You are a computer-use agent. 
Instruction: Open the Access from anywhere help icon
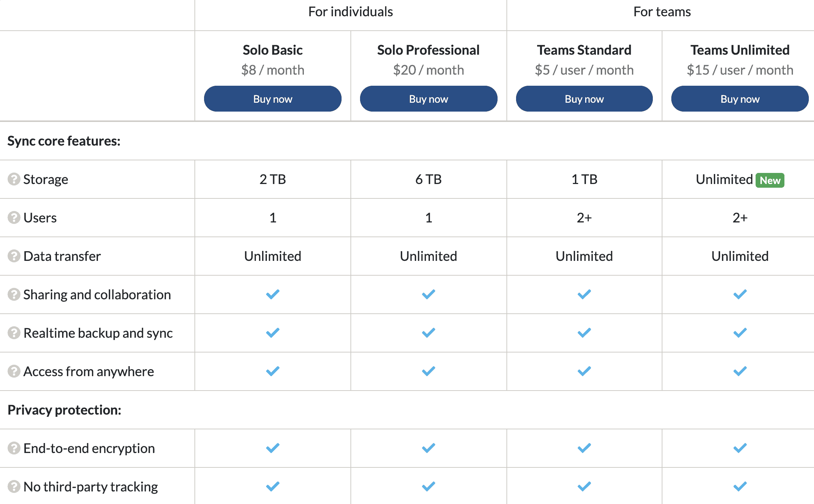pyautogui.click(x=14, y=371)
